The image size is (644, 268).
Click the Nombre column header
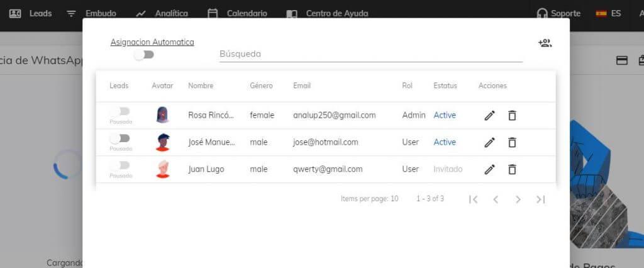tap(201, 86)
